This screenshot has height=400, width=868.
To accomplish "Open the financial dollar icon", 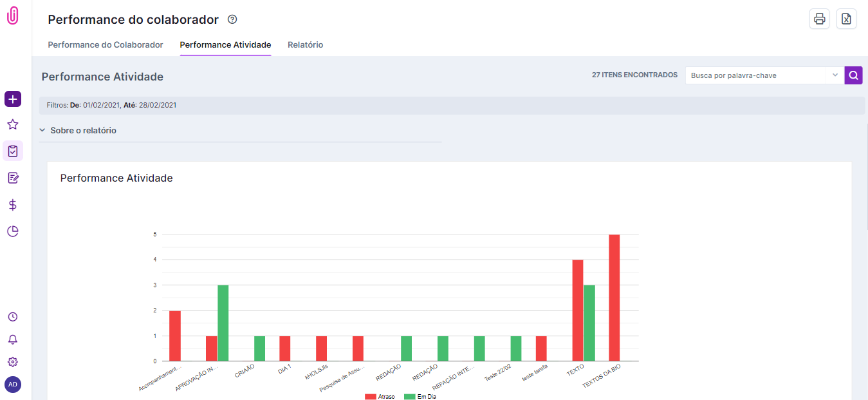I will pos(13,205).
